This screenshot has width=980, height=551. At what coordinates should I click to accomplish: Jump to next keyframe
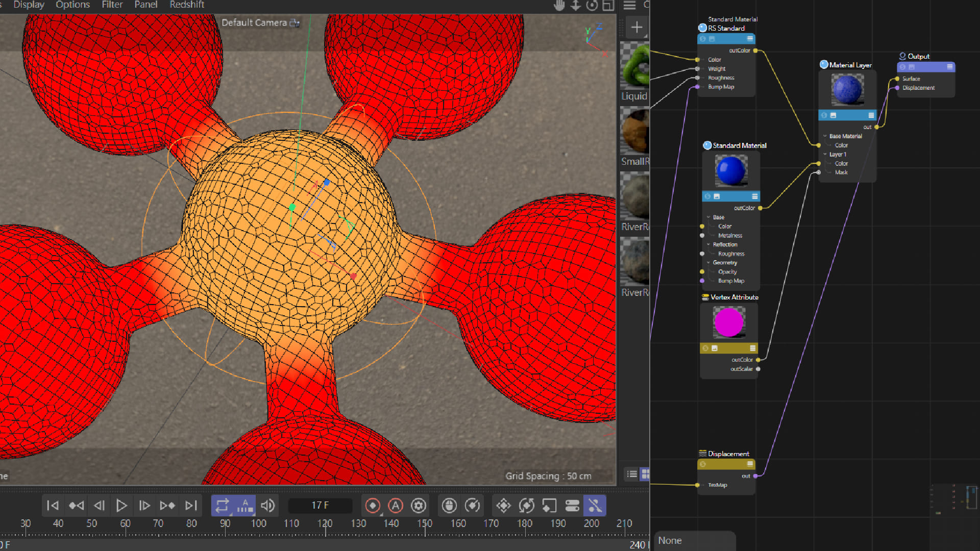click(167, 506)
